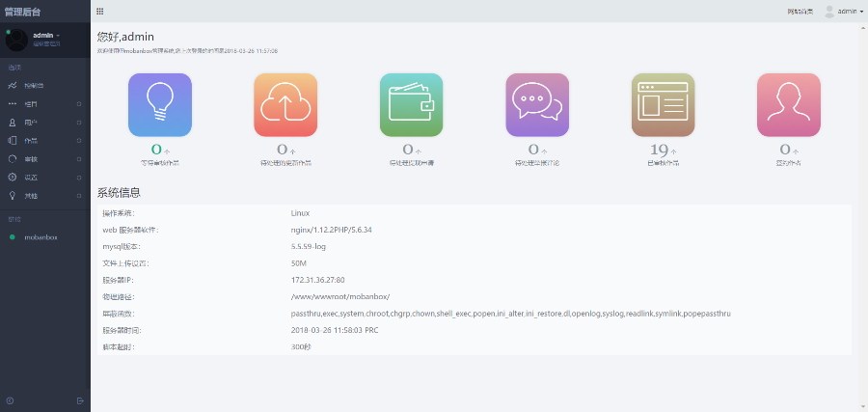This screenshot has height=412, width=868.
Task: Click the admin avatar in the sidebar
Action: click(x=16, y=40)
